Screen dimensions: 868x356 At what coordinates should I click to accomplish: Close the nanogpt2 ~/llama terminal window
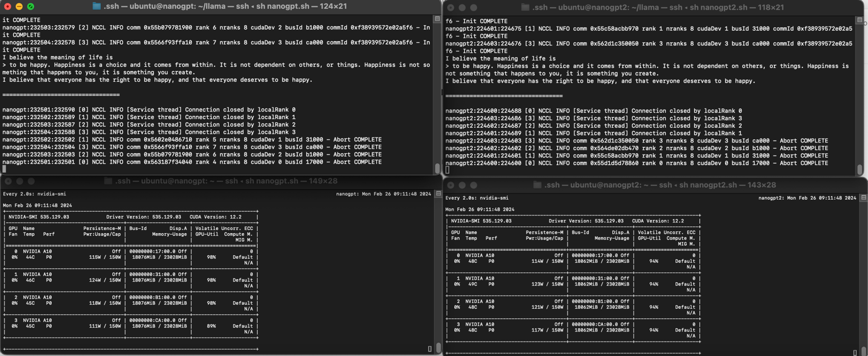coord(450,8)
